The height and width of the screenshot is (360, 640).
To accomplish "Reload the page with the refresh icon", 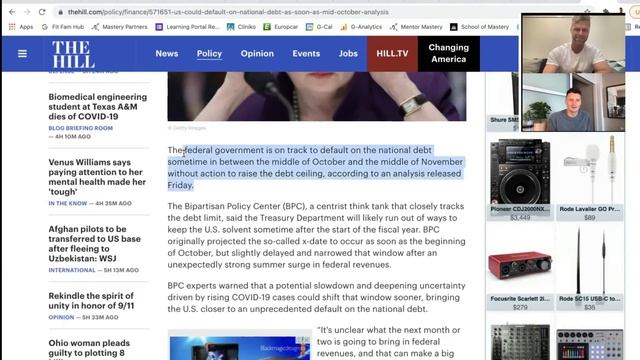I will click(42, 12).
